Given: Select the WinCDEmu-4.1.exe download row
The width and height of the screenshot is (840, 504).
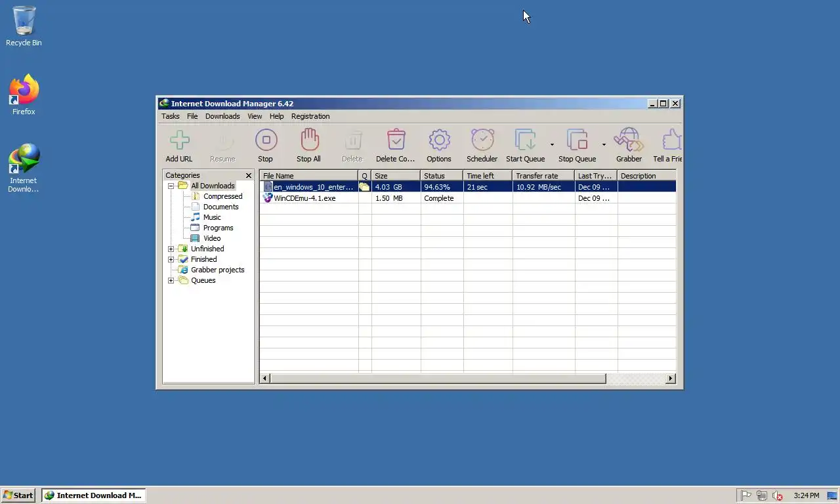Looking at the screenshot, I should 468,198.
